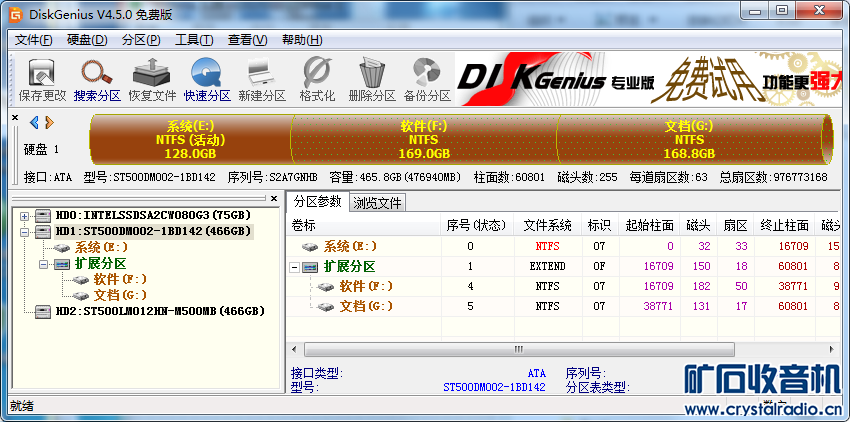Open the 分区(P) menu
Screen dimensions: 850x422
coord(141,40)
